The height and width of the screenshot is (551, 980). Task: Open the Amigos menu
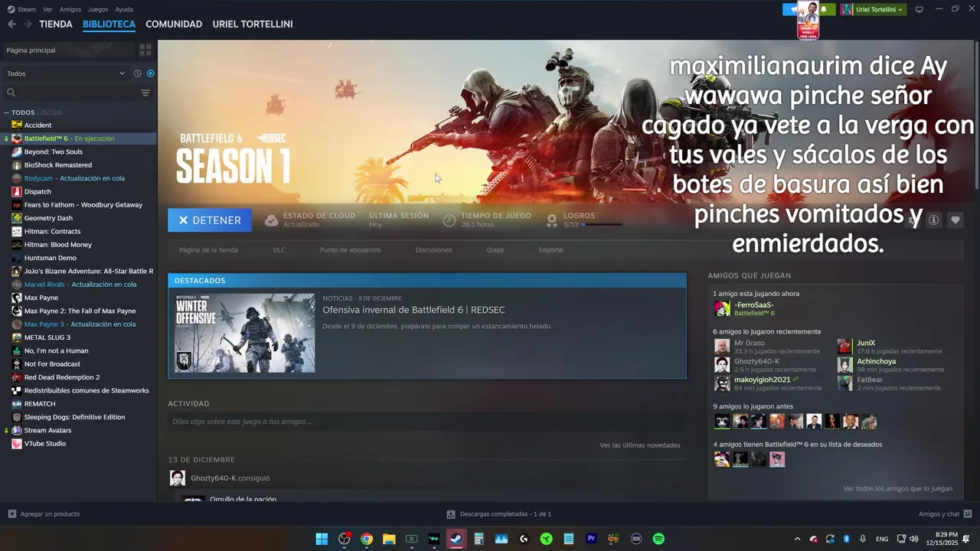[x=70, y=9]
